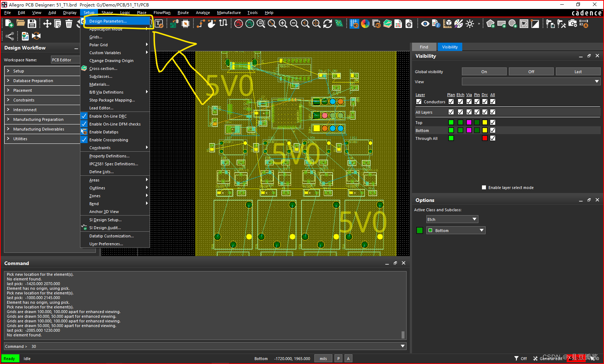Screen dimensions: 604x364
Task: Select the Move tool icon
Action: pyautogui.click(x=47, y=24)
